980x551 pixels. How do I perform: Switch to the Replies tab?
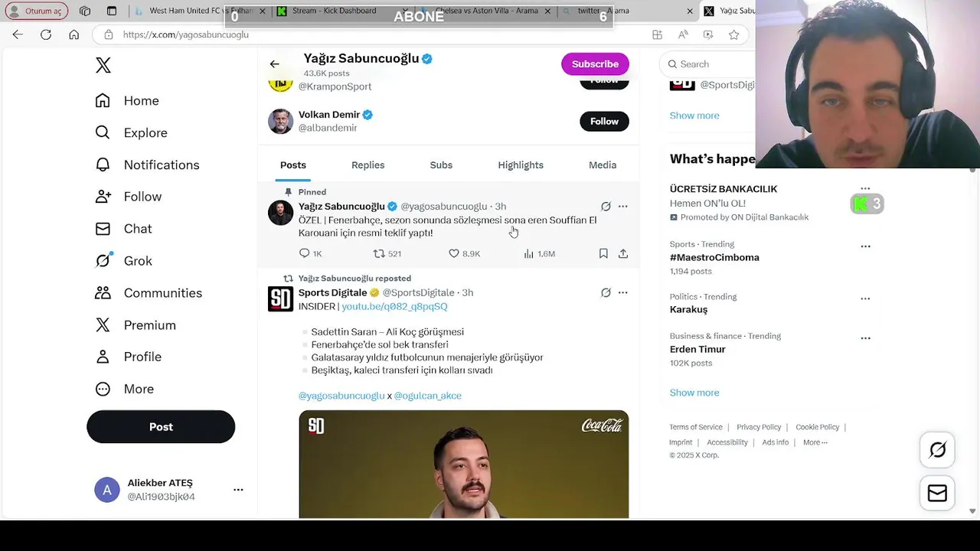click(x=367, y=165)
